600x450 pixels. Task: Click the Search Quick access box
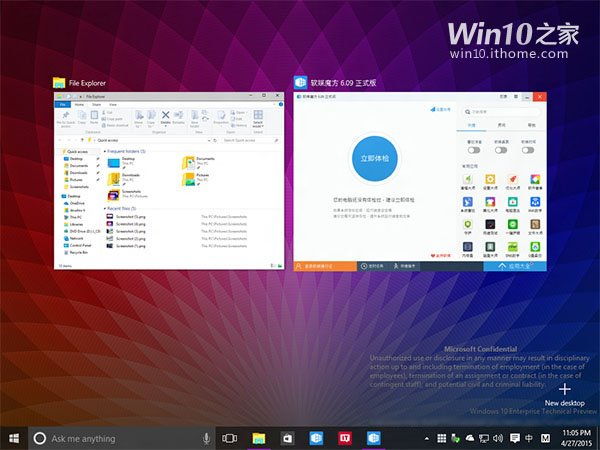(251, 140)
